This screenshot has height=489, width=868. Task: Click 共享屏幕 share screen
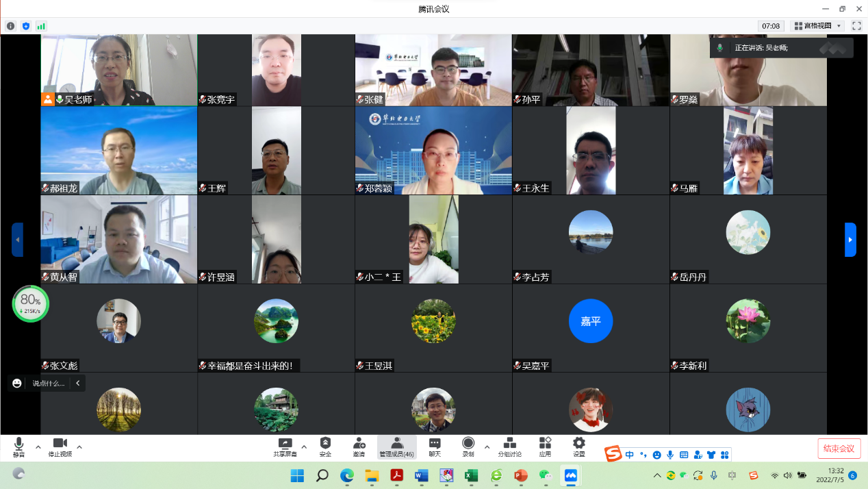point(285,447)
